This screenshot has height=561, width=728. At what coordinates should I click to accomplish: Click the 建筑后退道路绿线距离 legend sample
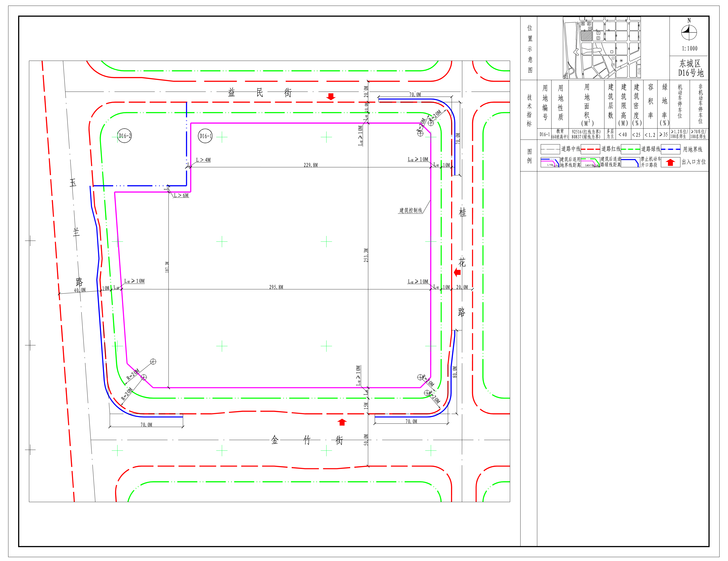click(590, 162)
